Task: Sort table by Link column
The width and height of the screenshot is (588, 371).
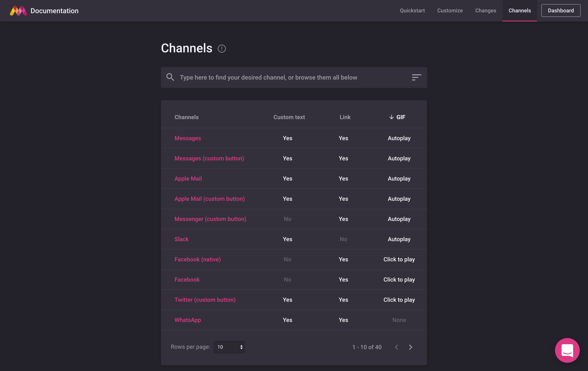Action: click(345, 117)
